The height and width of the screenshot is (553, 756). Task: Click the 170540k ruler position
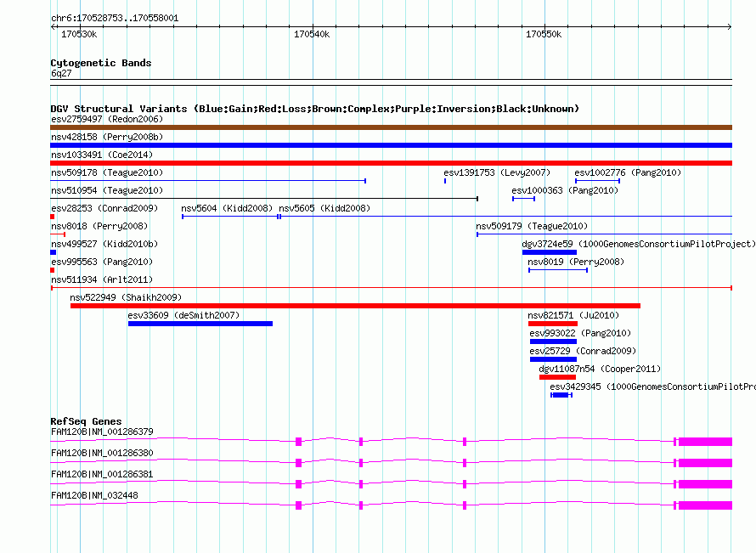(312, 34)
